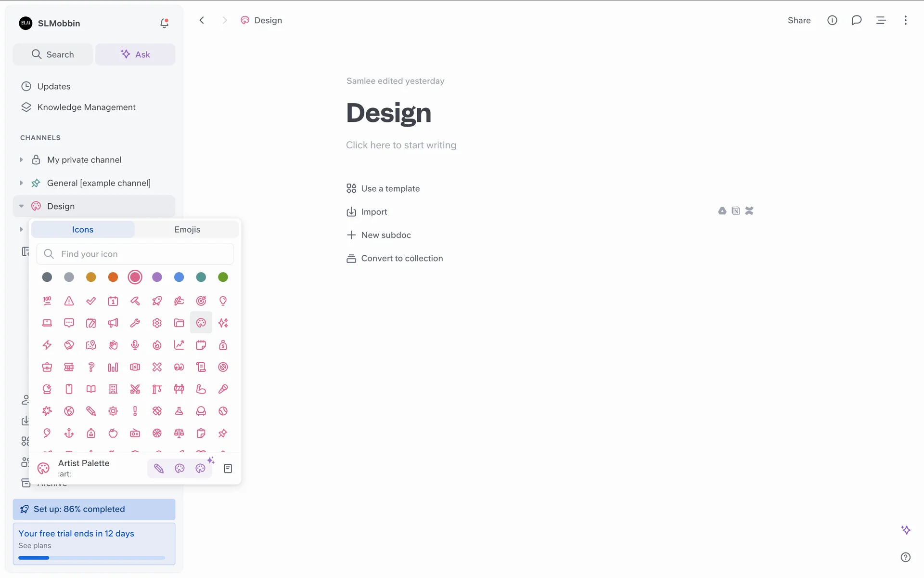Pick the purple color swatch
The image size is (924, 578).
coord(157,277)
